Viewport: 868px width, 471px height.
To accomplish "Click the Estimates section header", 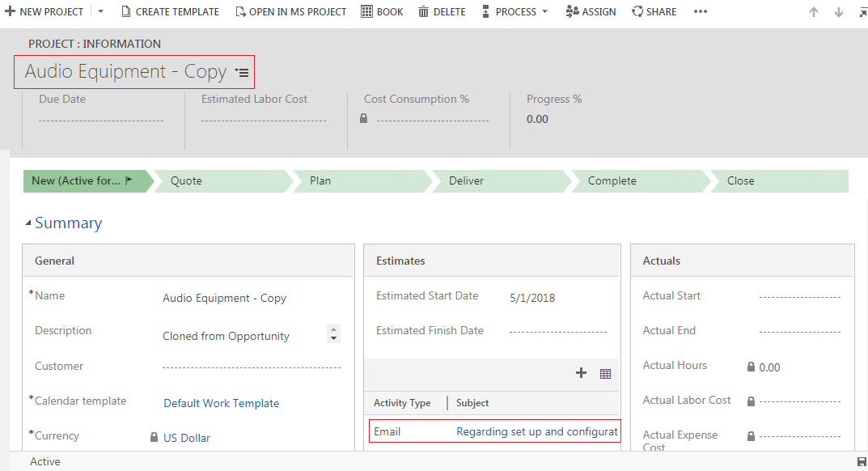I will 400,261.
